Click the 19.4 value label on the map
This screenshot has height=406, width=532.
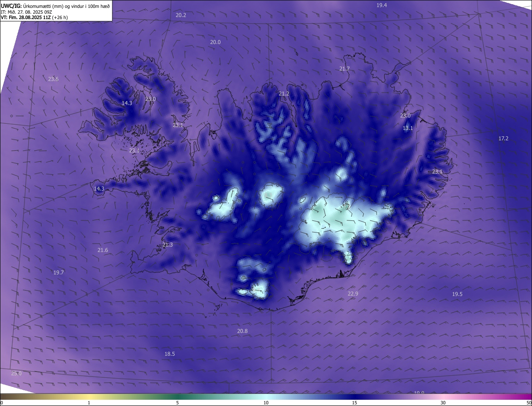[x=382, y=5]
